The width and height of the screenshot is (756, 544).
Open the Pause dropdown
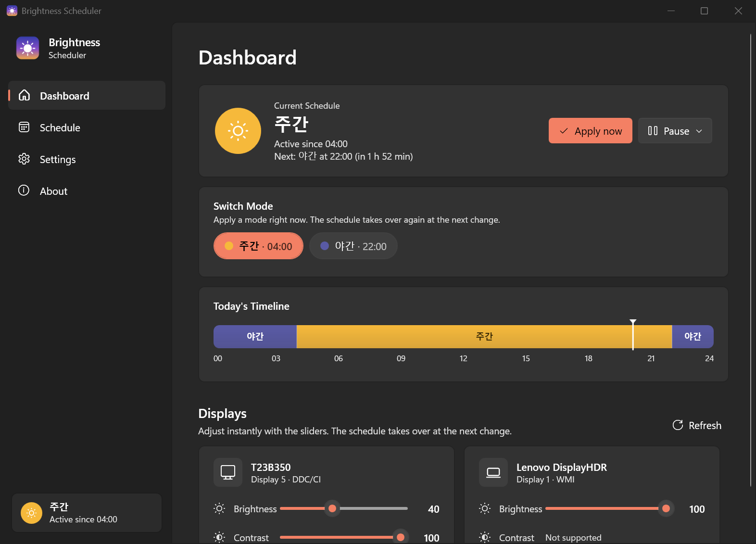[x=675, y=131]
